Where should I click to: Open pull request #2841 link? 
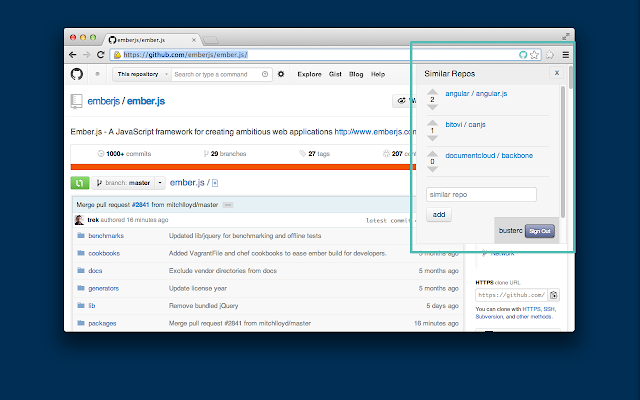pos(140,205)
